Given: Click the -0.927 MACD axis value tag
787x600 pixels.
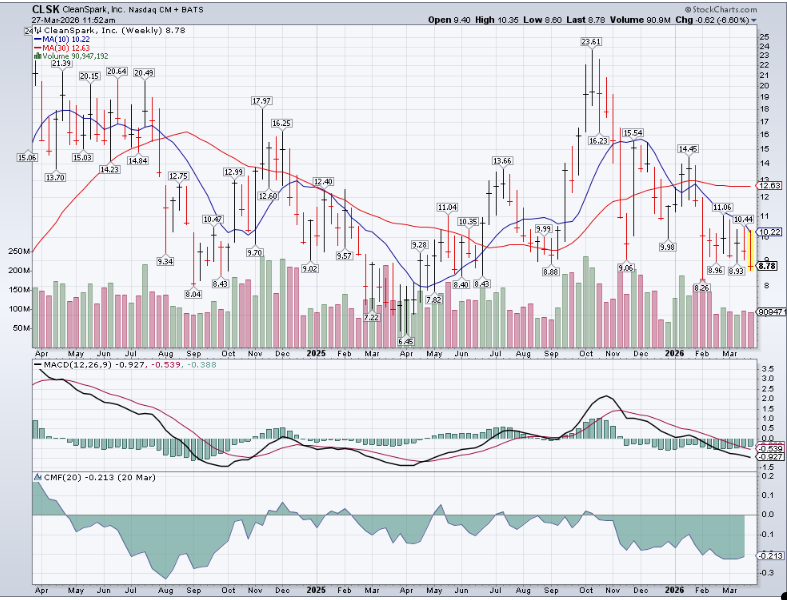Looking at the screenshot, I should click(769, 457).
